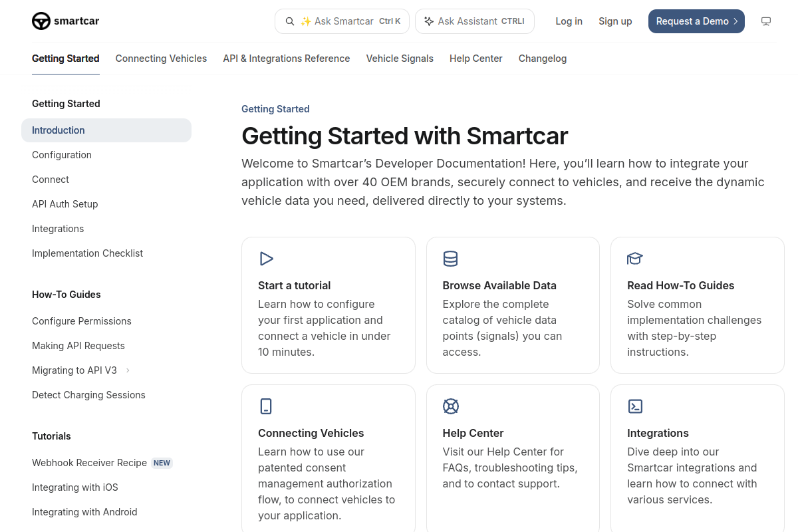Click the database icon on Browse Available Data
The width and height of the screenshot is (798, 532).
[450, 259]
